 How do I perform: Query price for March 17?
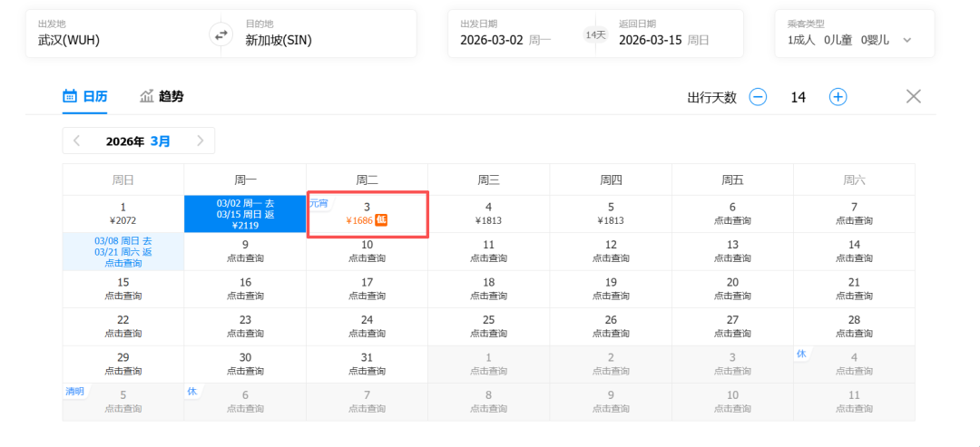[367, 289]
